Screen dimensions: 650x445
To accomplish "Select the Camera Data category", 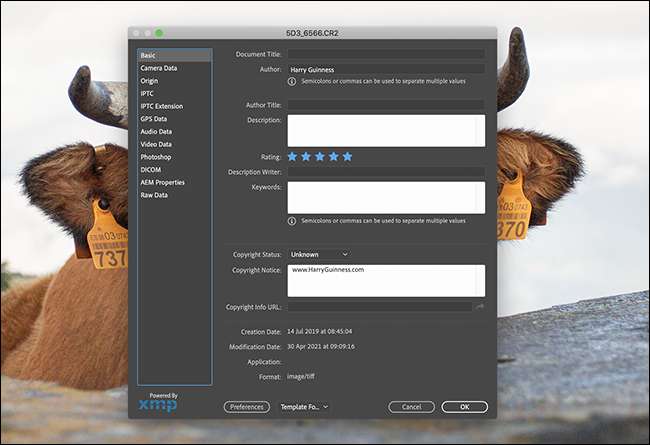I will pyautogui.click(x=158, y=68).
